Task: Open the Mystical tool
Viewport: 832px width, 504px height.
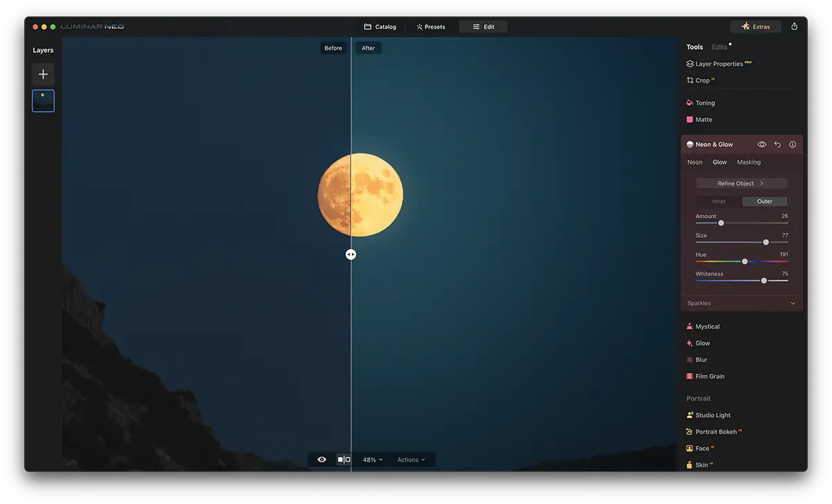Action: [x=703, y=327]
